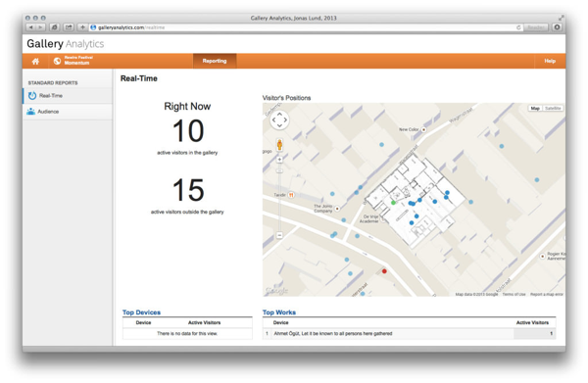Click the Top Works heading
588x383 pixels.
point(279,312)
